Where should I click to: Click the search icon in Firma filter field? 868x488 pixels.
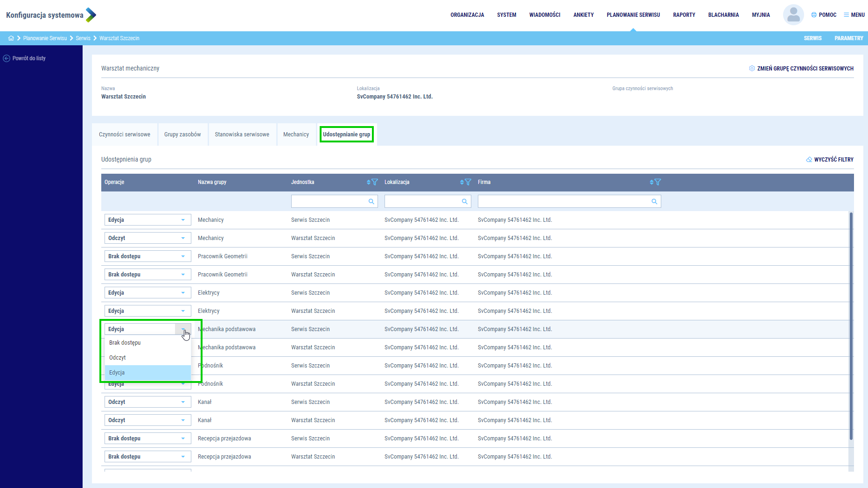(654, 202)
